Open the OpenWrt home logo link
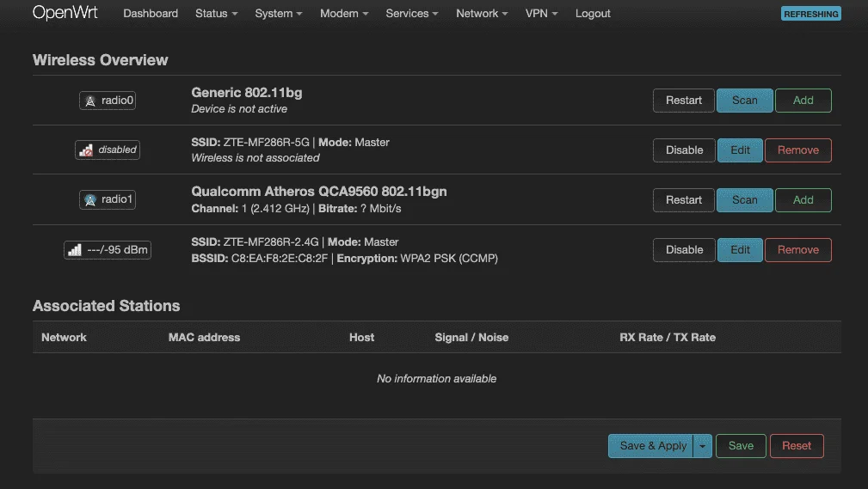This screenshot has height=489, width=868. [65, 13]
